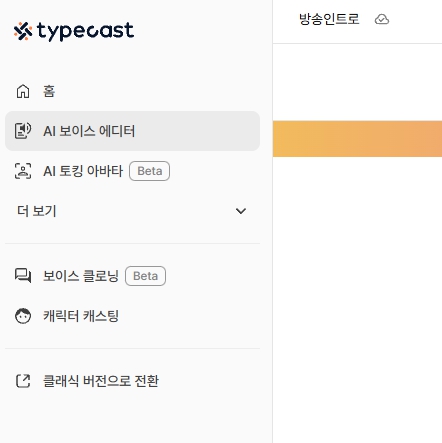Click the 방송인트로 project title

pyautogui.click(x=329, y=19)
